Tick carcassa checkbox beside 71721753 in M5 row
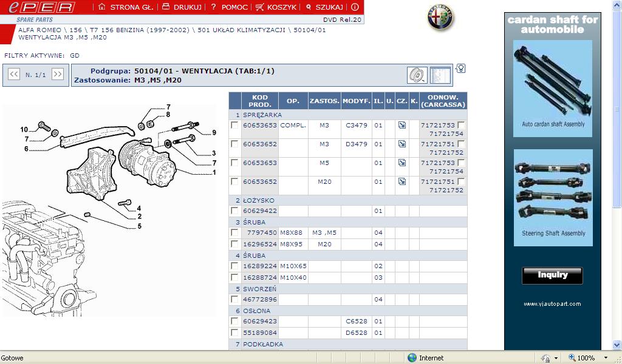The width and height of the screenshot is (622, 364). point(461,163)
